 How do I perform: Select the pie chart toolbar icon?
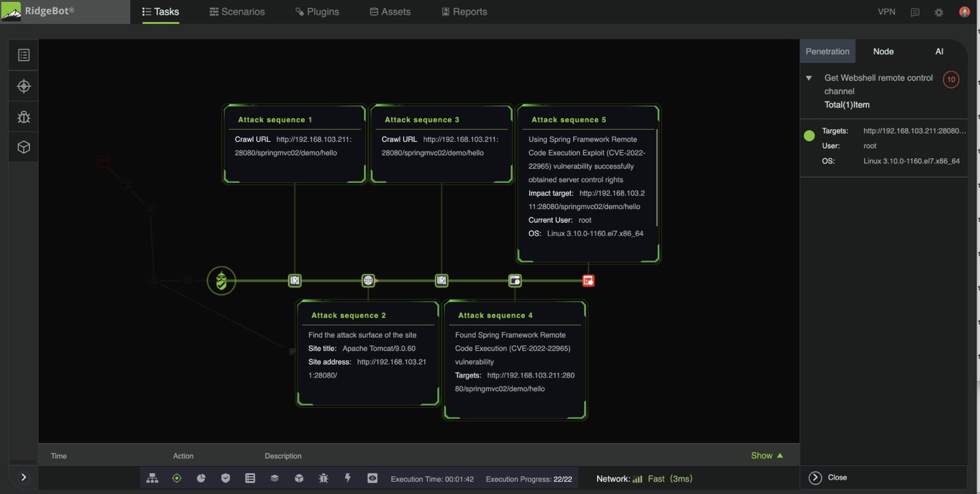[x=201, y=478]
